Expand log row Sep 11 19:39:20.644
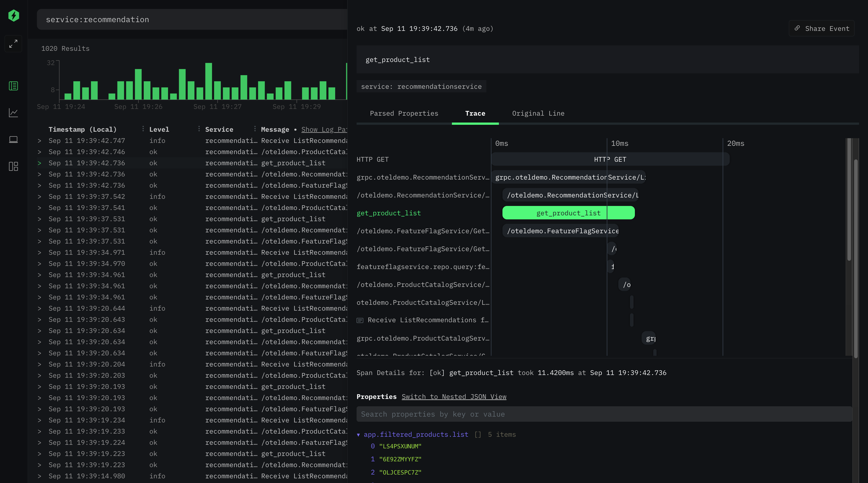This screenshot has width=868, height=483. [x=39, y=309]
